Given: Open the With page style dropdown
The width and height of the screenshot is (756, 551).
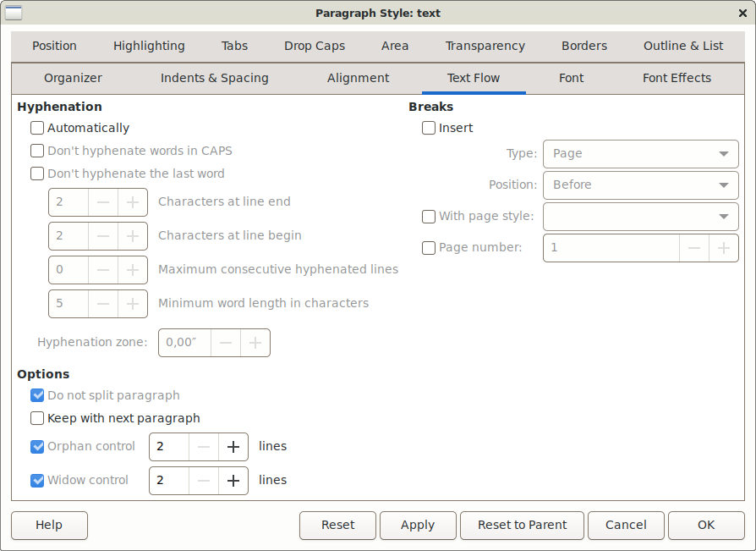Looking at the screenshot, I should pos(641,217).
